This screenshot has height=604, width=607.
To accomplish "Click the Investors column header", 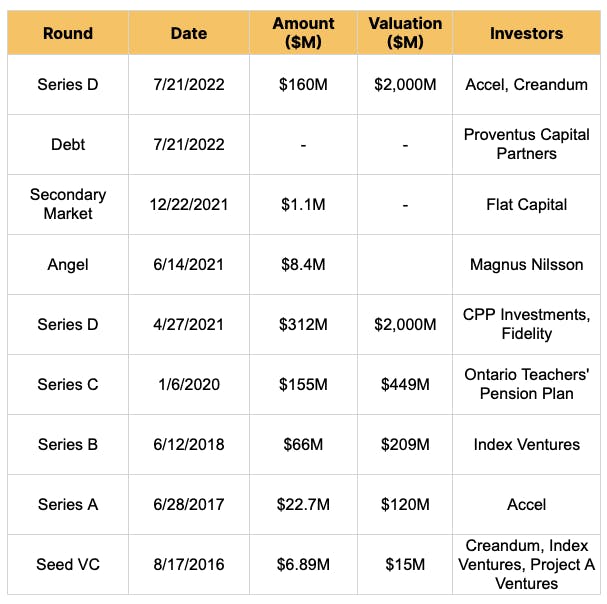I will click(526, 33).
